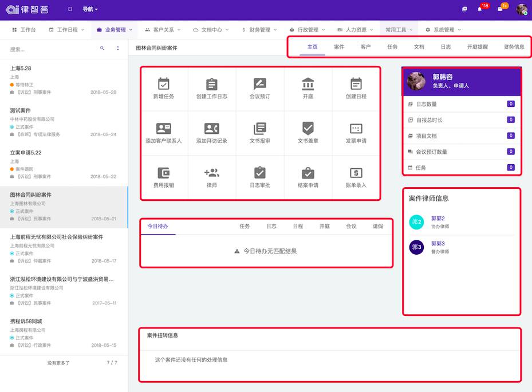Open 文书盖章 from the action grid
This screenshot has width=532, height=392.
point(308,129)
